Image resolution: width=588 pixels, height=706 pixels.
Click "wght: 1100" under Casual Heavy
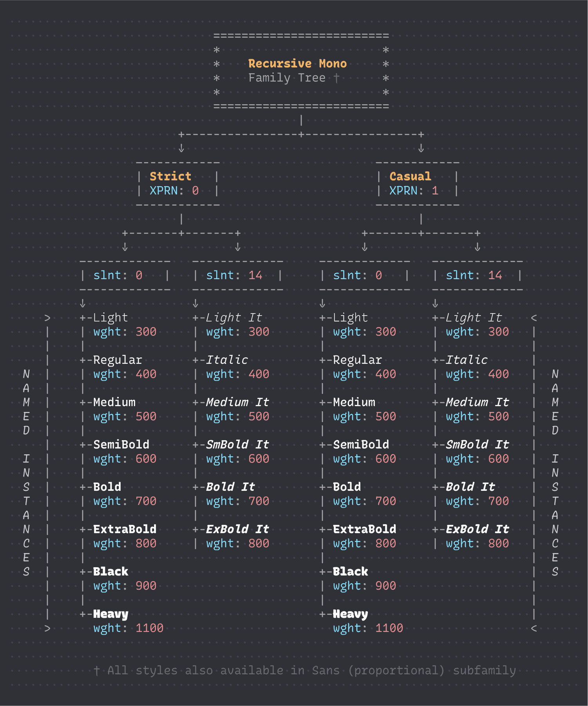click(368, 628)
